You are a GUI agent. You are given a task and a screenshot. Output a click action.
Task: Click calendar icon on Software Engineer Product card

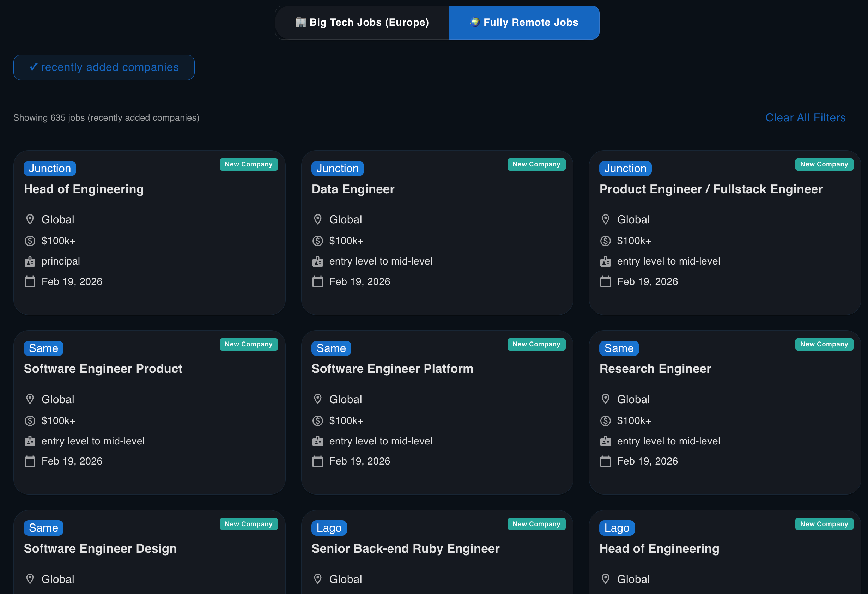pyautogui.click(x=30, y=461)
